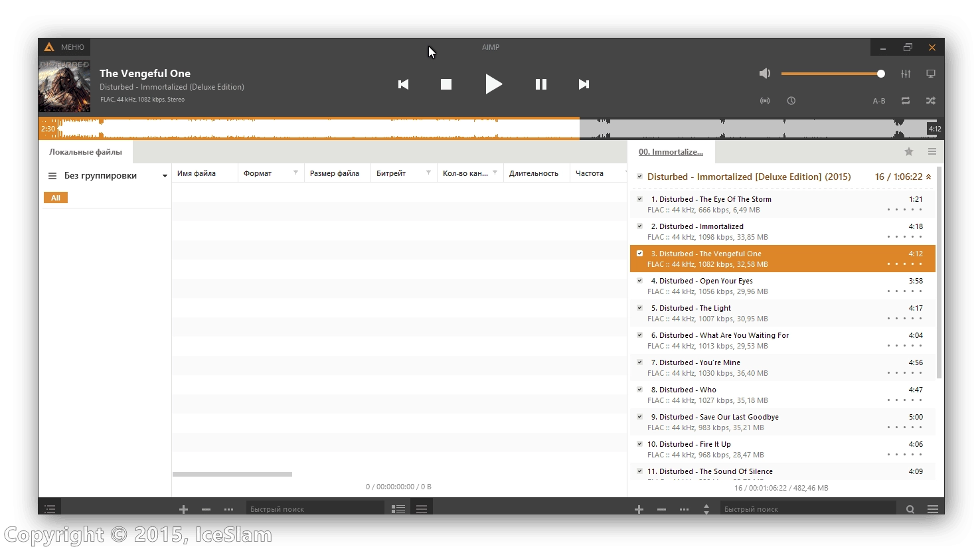Switch to Локальные файлы tab
The image size is (980, 549).
[86, 152]
